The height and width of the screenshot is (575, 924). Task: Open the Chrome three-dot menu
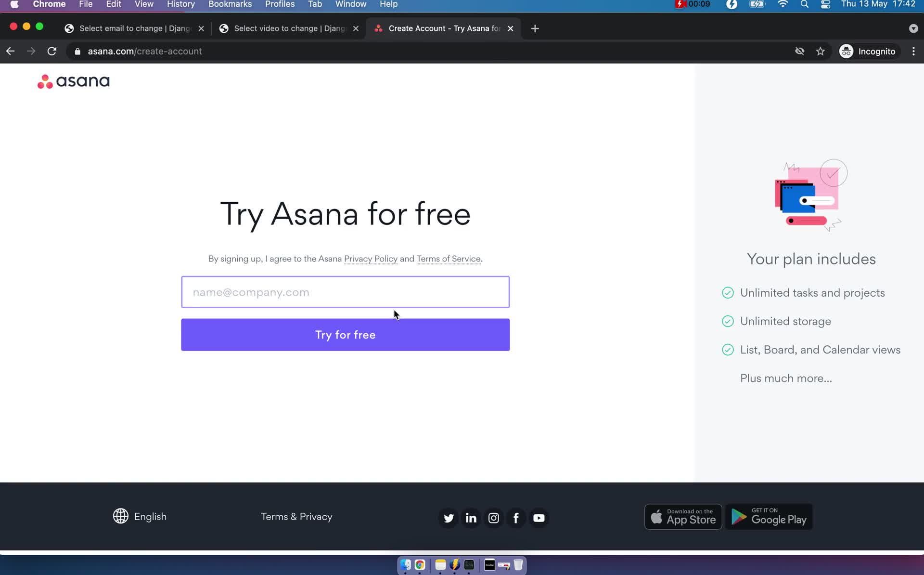pos(913,51)
